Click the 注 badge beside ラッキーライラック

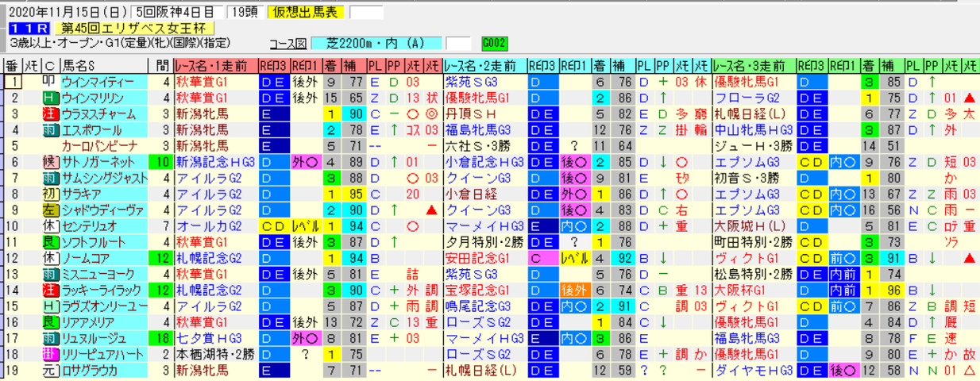49,289
